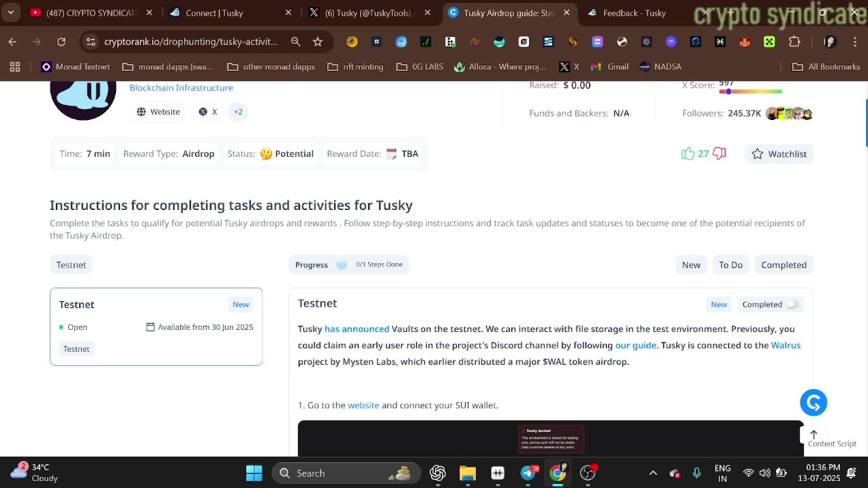Screen dimensions: 868x488
Task: Filter tasks by 'Completed' chip
Action: coord(783,265)
